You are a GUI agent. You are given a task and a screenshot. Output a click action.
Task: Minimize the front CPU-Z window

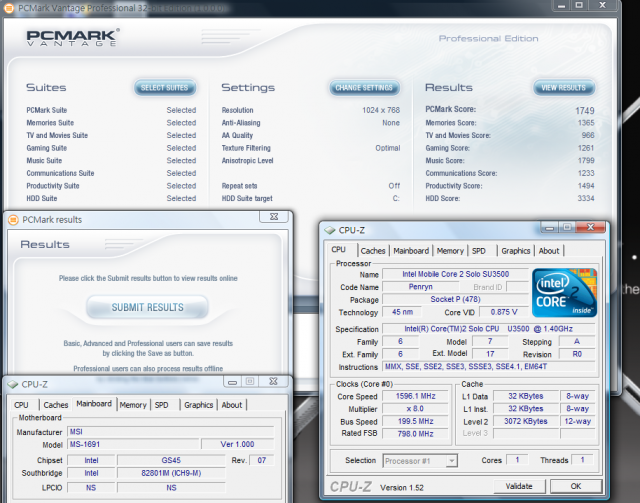tap(549, 227)
